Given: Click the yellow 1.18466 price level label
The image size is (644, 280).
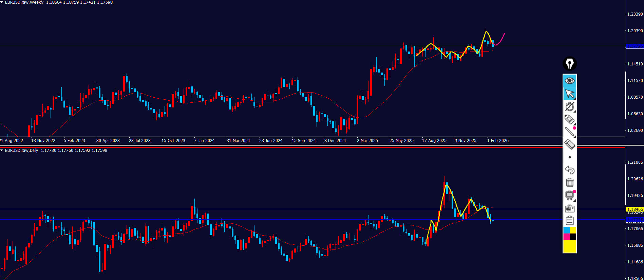Looking at the screenshot, I should coord(634,209).
